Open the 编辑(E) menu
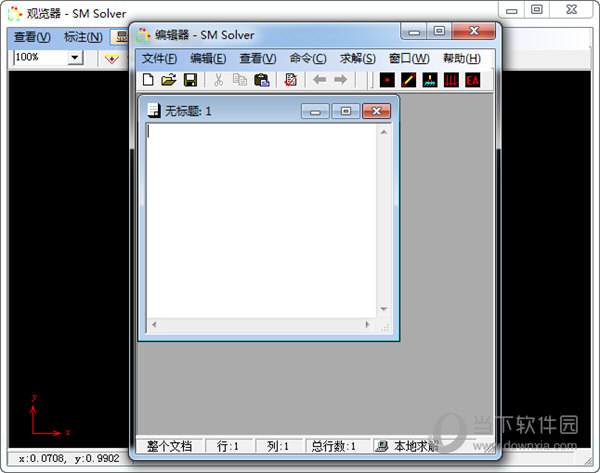The image size is (600, 473). pyautogui.click(x=208, y=59)
